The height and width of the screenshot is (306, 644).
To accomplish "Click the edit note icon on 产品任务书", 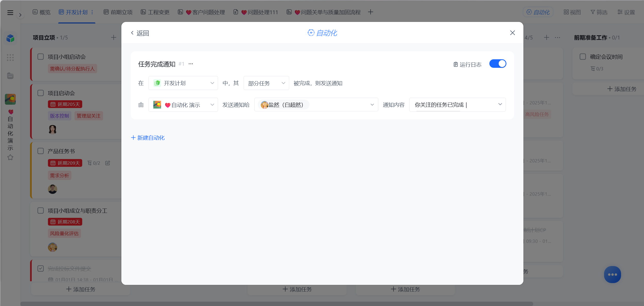I will pyautogui.click(x=108, y=163).
